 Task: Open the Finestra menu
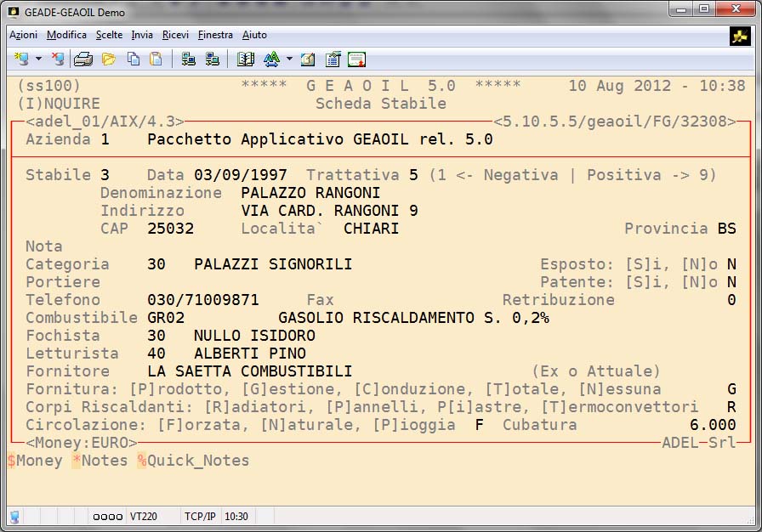(x=215, y=35)
